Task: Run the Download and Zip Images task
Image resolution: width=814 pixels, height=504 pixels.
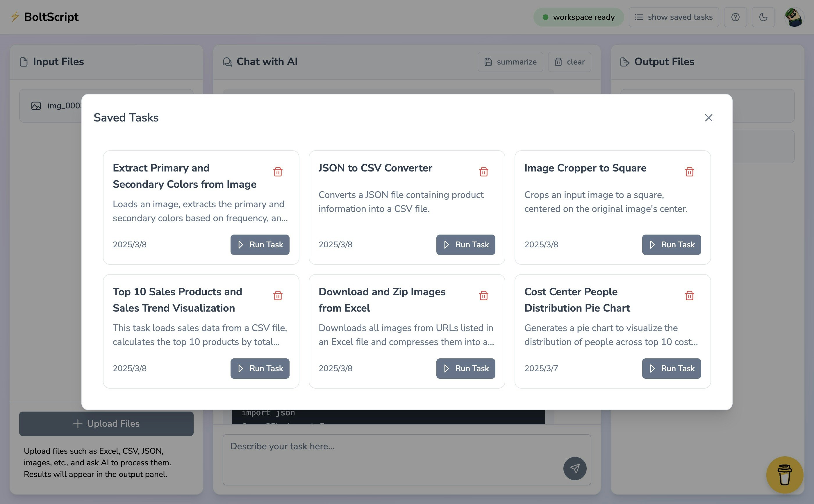Action: click(x=465, y=368)
